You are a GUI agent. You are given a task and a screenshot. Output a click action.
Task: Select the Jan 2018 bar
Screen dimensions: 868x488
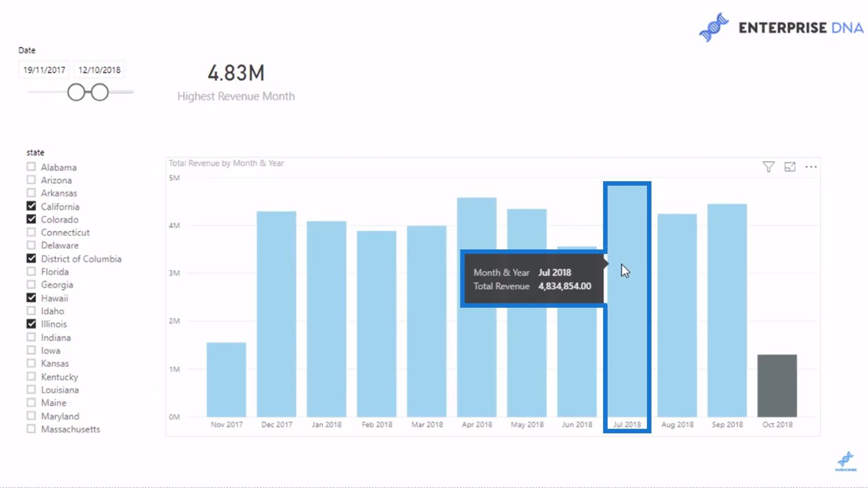[x=327, y=319]
